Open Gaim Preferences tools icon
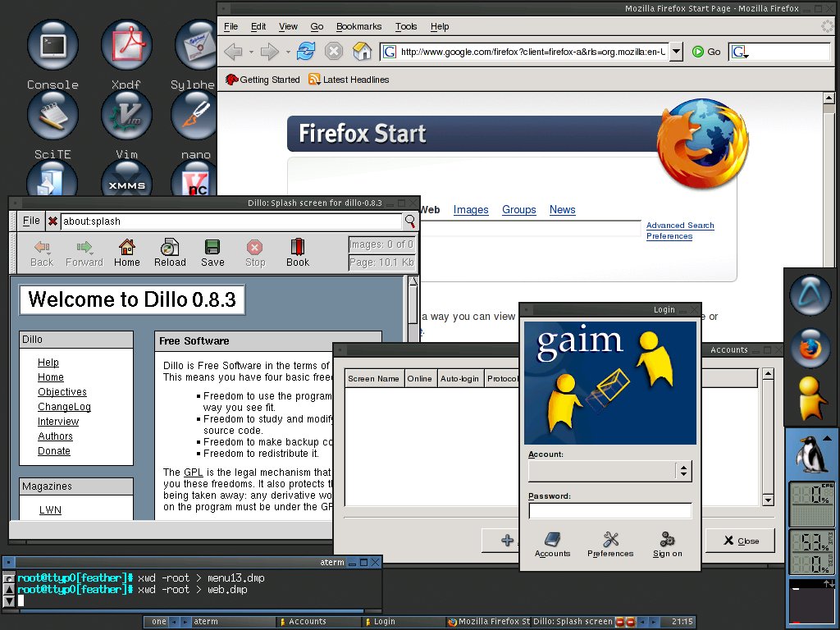840x630 pixels. click(x=610, y=545)
